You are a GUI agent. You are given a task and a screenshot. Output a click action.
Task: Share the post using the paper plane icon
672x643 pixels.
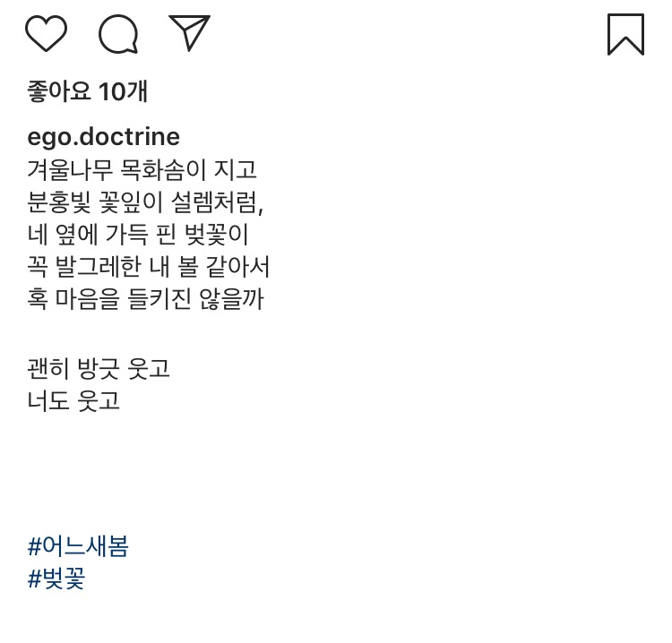(x=189, y=33)
